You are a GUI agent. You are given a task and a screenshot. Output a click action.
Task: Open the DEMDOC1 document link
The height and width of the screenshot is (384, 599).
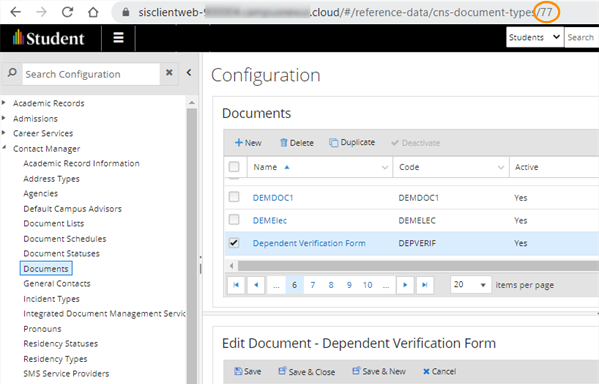[x=273, y=198]
